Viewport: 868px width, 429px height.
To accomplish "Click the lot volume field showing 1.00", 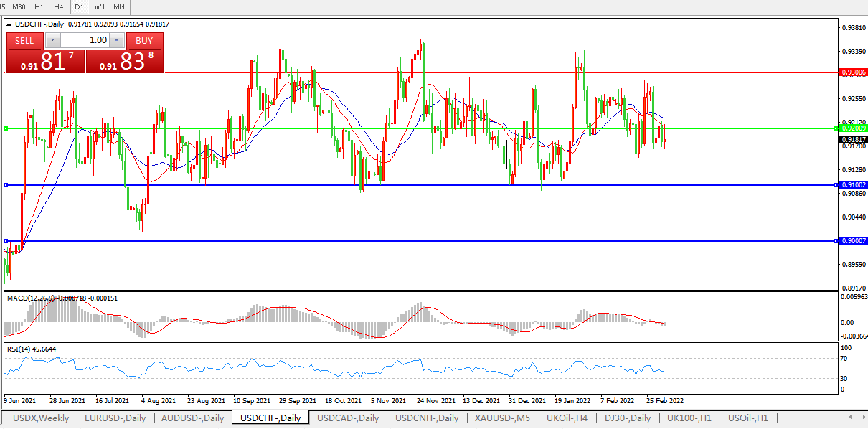I will tap(85, 41).
